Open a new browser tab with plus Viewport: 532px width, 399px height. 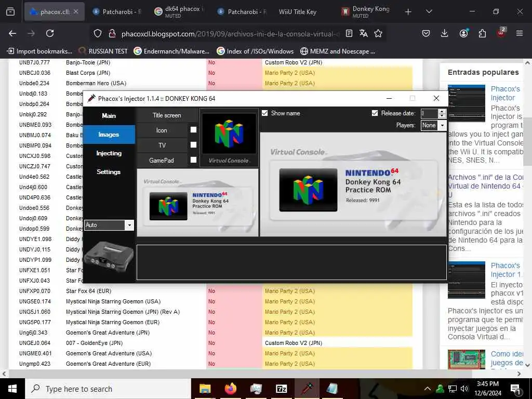click(x=408, y=12)
